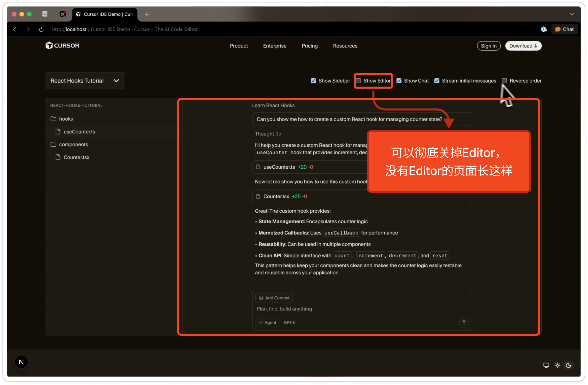Image resolution: width=588 pixels, height=385 pixels.
Task: Click the Counter.tsx file icon in sidebar
Action: [x=58, y=157]
